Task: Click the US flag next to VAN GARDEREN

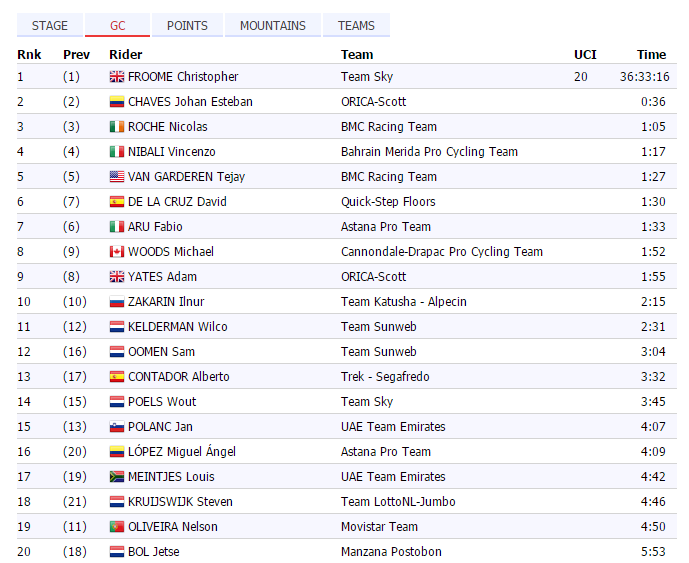Action: point(116,177)
